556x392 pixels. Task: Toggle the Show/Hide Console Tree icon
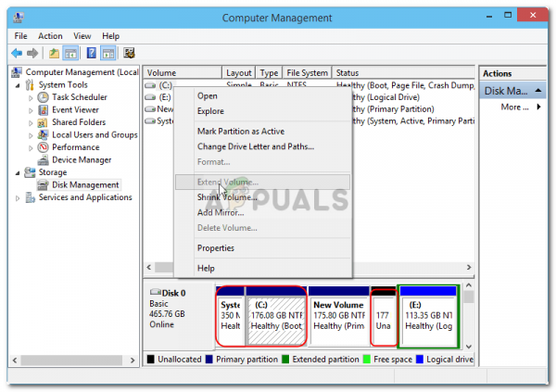(x=70, y=53)
